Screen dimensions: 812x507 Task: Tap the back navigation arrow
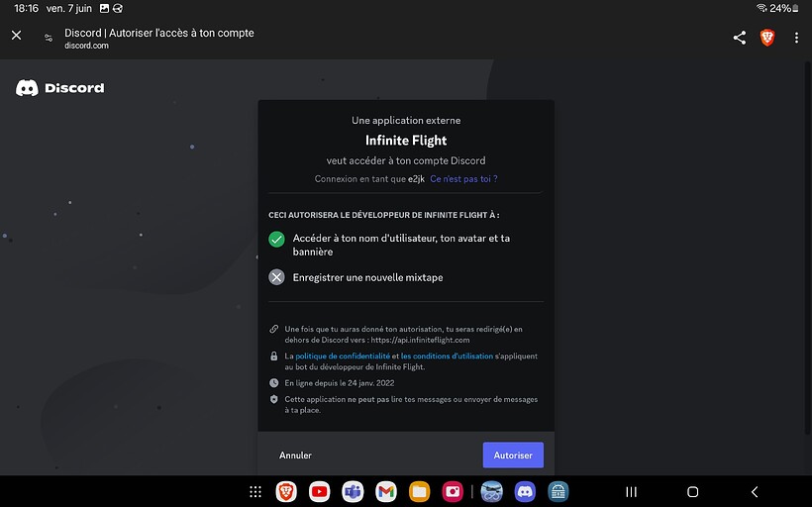coord(755,492)
